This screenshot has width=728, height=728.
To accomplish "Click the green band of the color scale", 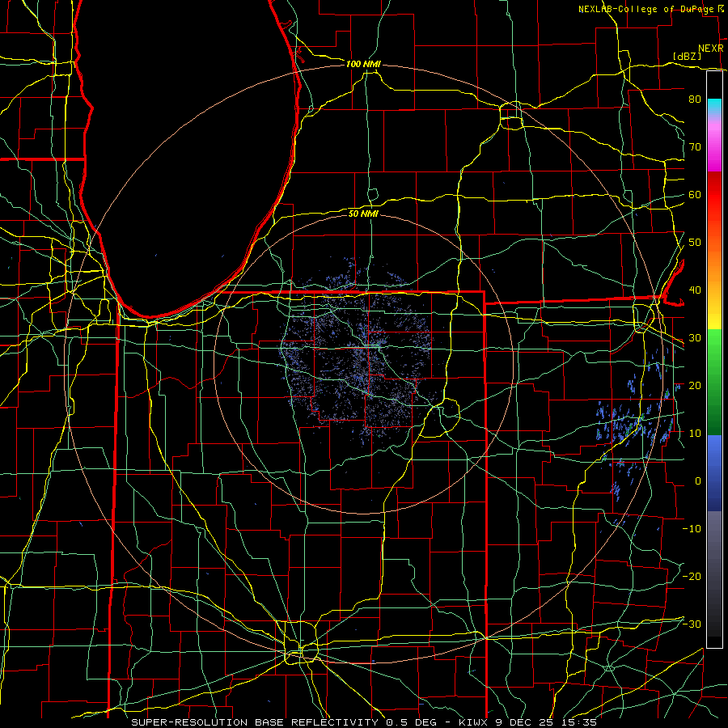I will point(714,382).
